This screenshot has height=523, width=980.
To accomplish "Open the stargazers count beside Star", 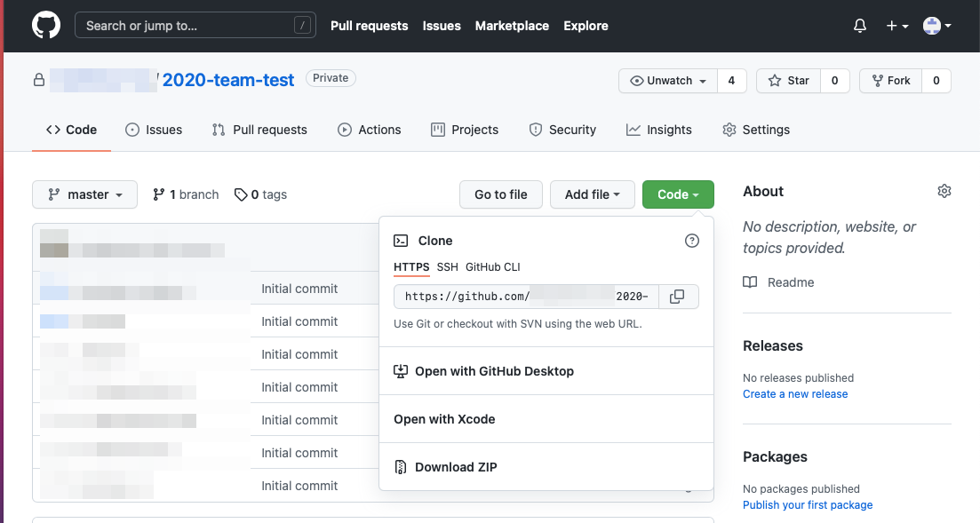I will click(834, 81).
